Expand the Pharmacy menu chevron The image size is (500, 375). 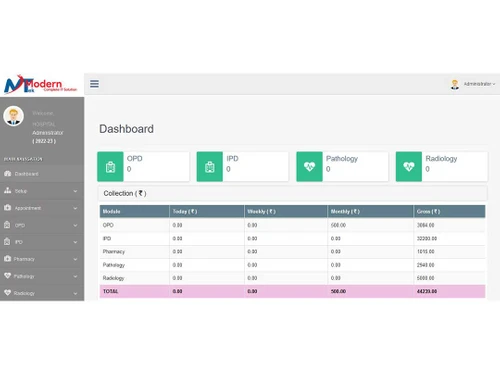(x=75, y=259)
